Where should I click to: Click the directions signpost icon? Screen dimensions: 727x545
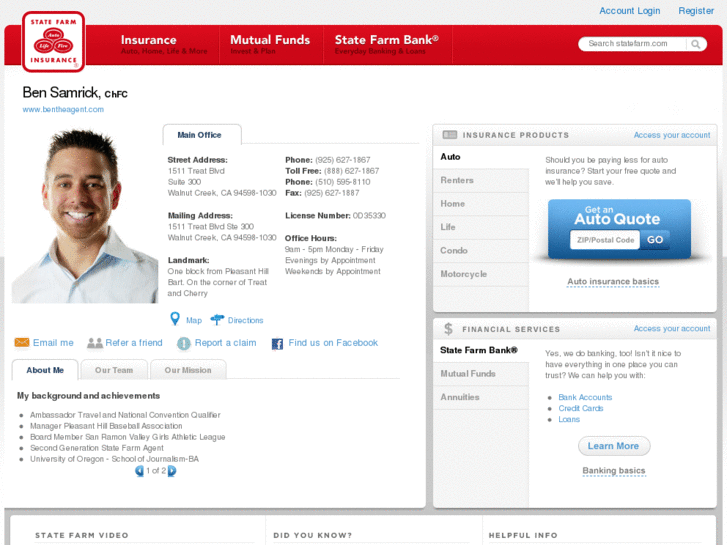click(x=217, y=320)
